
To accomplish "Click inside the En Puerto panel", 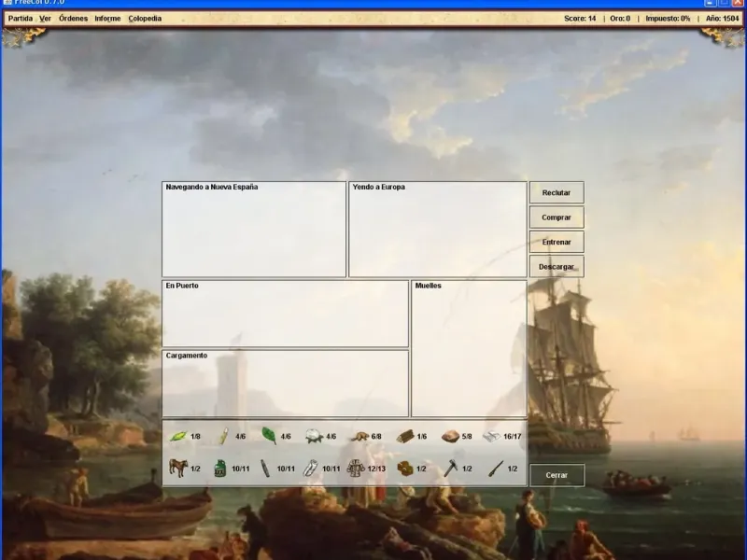I will pos(286,314).
